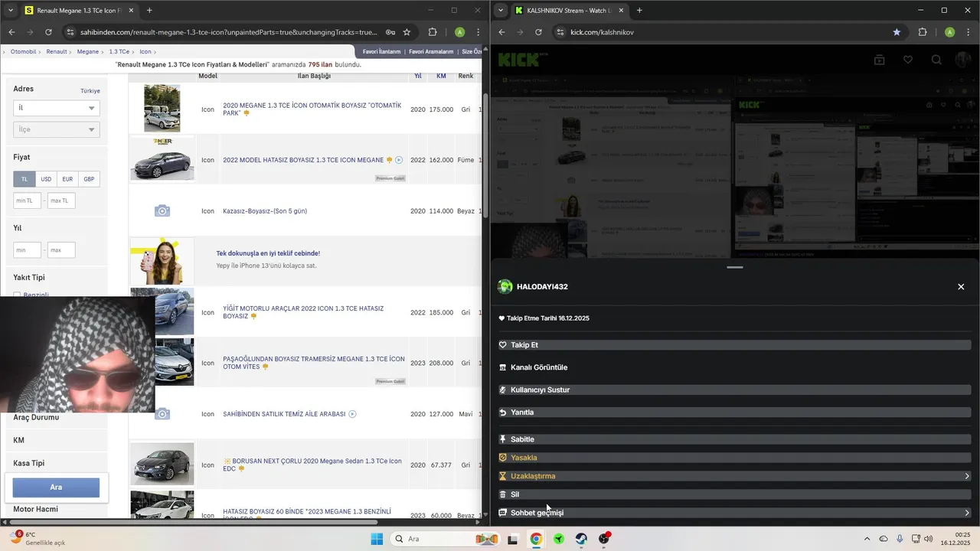Click the Ara search button
Image resolution: width=980 pixels, height=551 pixels.
56,487
